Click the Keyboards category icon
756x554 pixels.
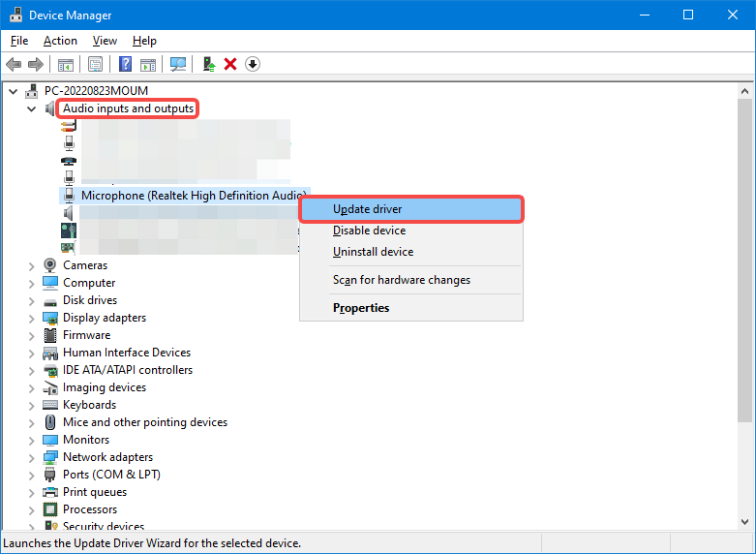point(50,405)
